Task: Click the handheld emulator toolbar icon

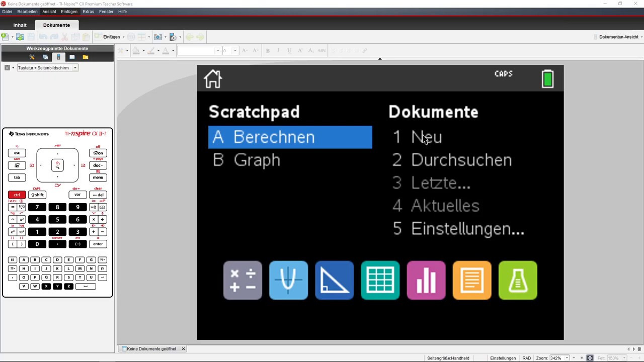Action: pos(173,37)
